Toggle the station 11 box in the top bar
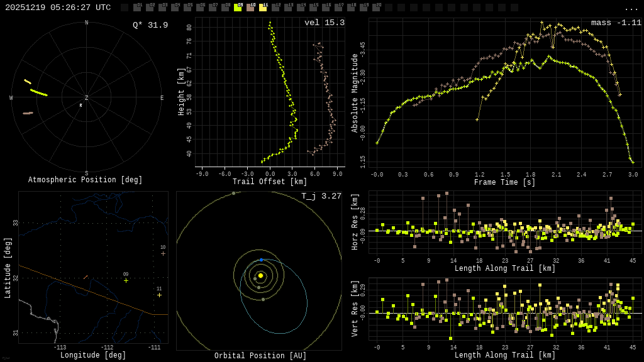644x362 pixels. pyautogui.click(x=263, y=8)
